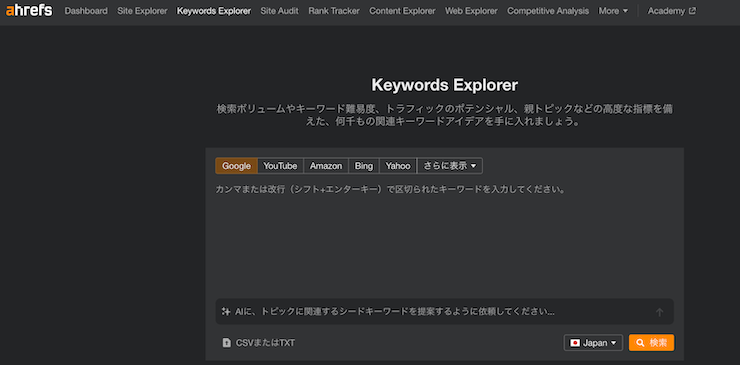740x365 pixels.
Task: Expand the さらに表示 dropdown
Action: coord(450,166)
